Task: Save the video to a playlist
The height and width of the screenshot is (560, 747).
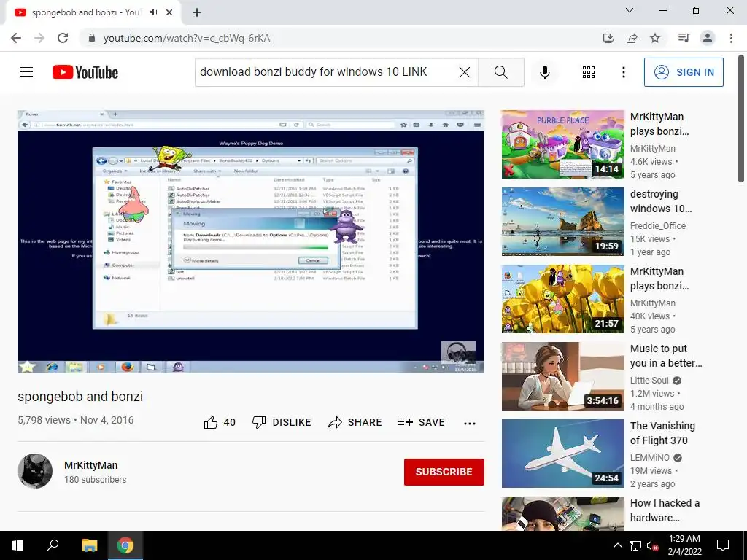Action: [x=421, y=422]
